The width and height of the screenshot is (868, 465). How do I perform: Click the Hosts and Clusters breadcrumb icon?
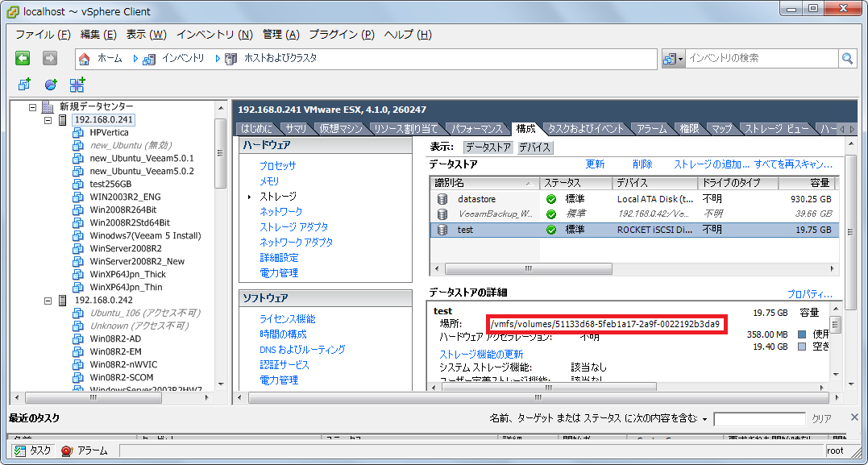230,58
